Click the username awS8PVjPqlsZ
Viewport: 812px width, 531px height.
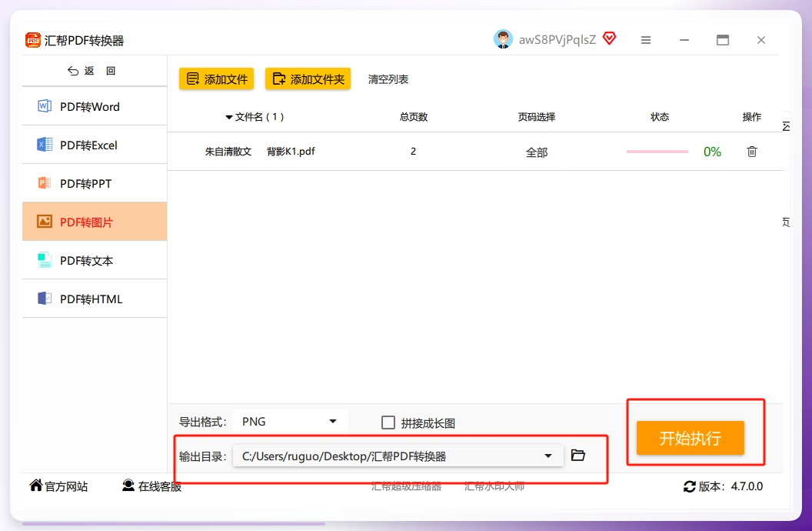tap(557, 39)
